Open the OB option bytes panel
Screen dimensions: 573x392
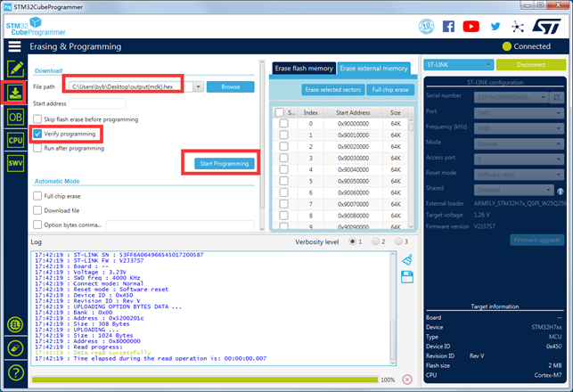coord(15,118)
